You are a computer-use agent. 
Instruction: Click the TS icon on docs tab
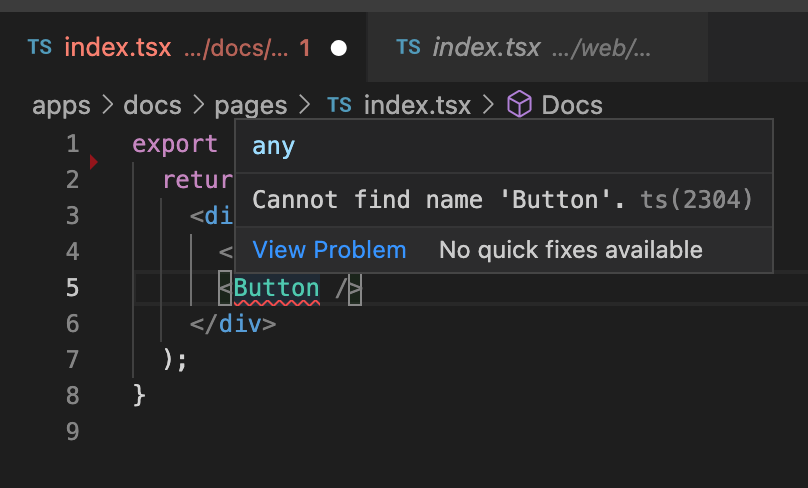click(x=40, y=47)
